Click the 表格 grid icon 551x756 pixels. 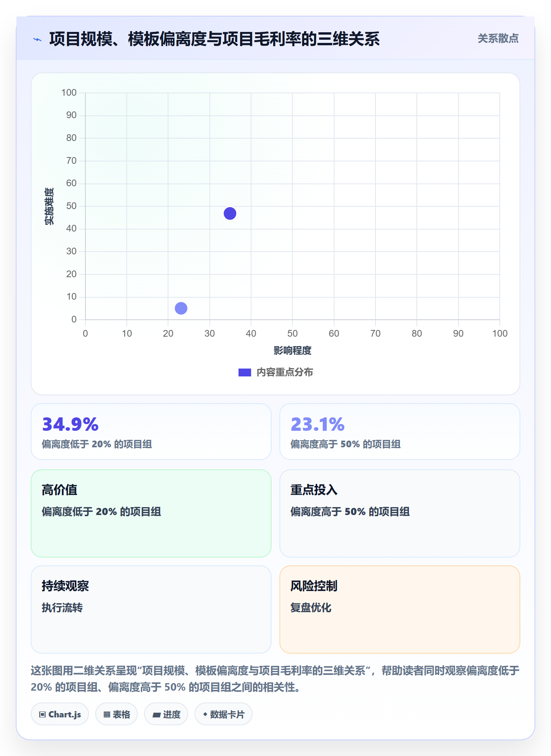tap(107, 714)
